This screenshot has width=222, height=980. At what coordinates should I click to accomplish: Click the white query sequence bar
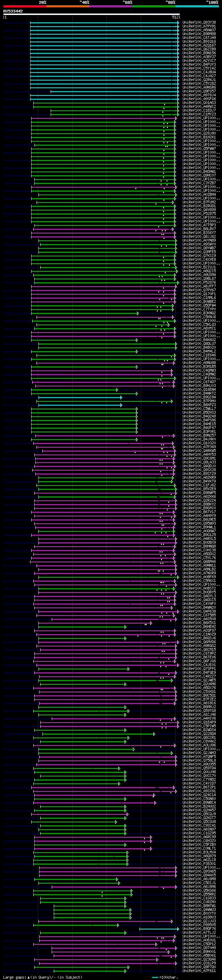[91, 15]
